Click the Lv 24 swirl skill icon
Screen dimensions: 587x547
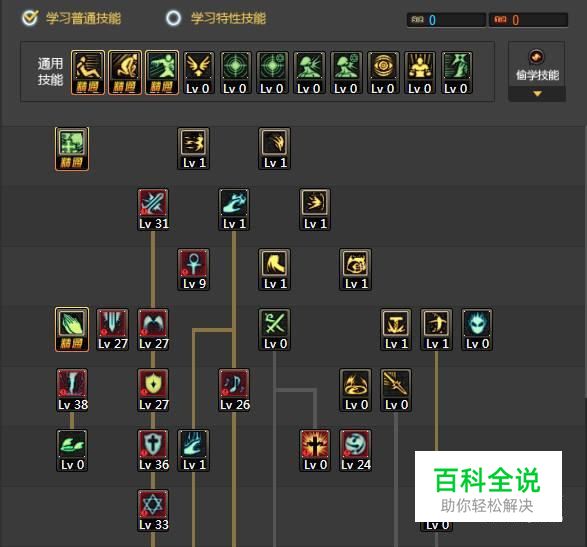[355, 451]
